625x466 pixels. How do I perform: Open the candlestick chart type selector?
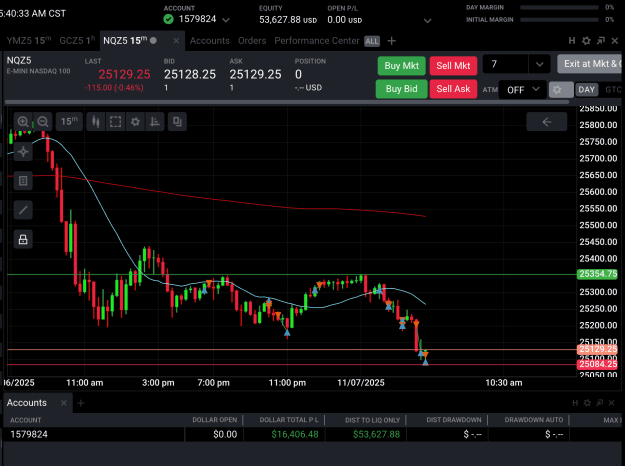(96, 122)
